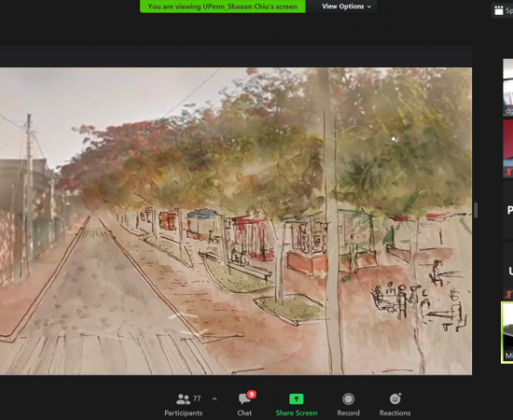Open the Participants panel
The image size is (513, 420).
pyautogui.click(x=183, y=405)
